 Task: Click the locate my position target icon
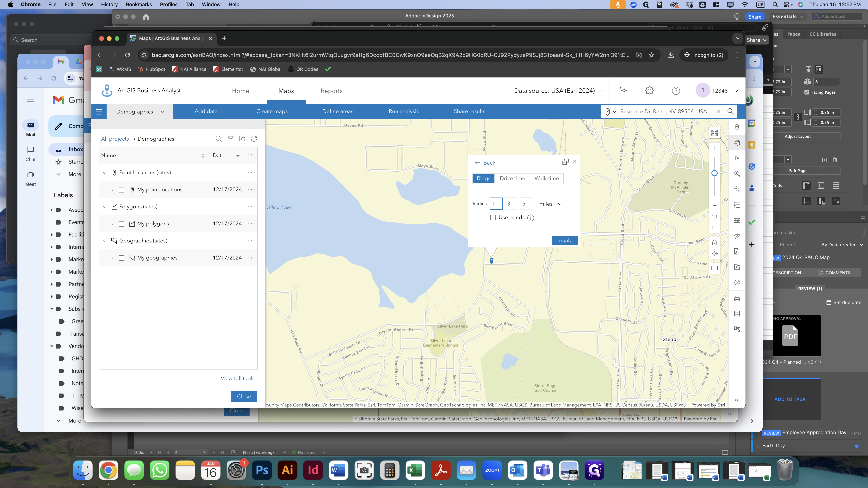coord(714,254)
